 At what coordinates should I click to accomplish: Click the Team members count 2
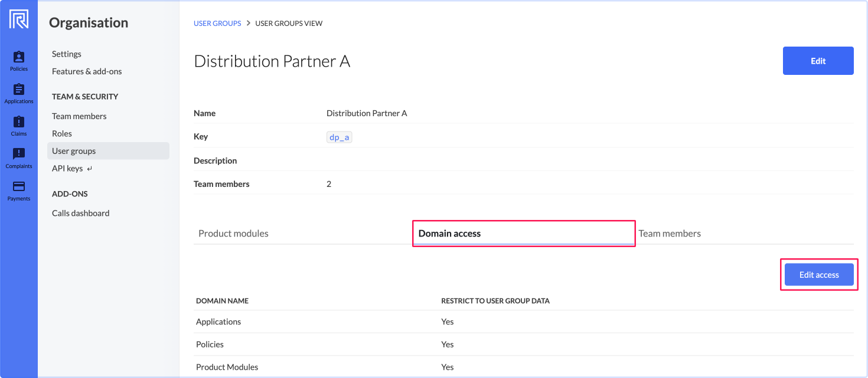329,184
